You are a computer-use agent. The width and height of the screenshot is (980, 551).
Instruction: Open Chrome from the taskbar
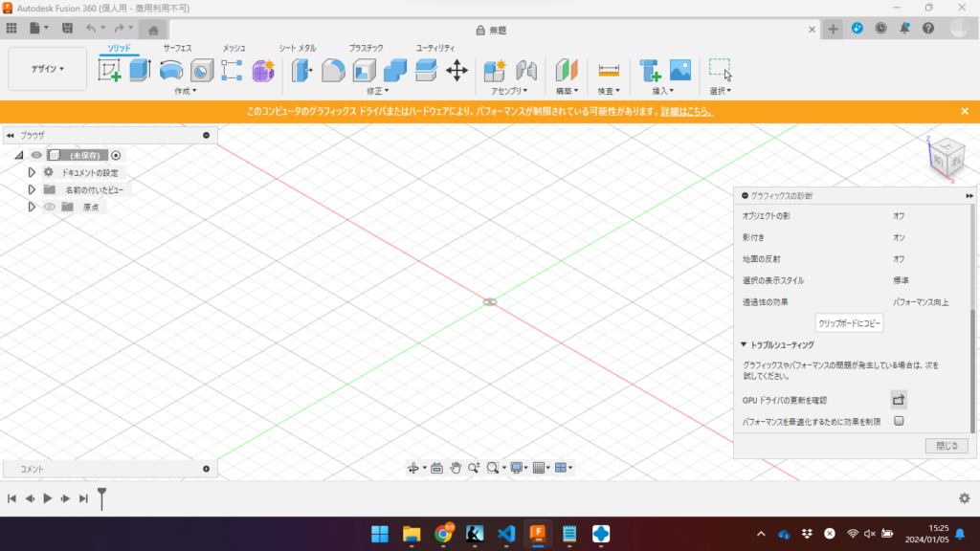(443, 534)
